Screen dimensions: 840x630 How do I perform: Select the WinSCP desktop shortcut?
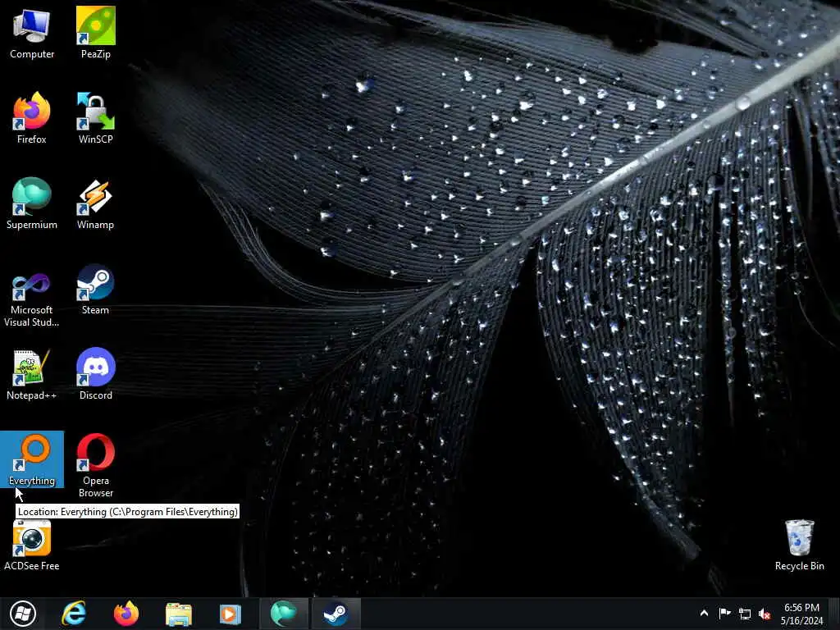tap(95, 118)
